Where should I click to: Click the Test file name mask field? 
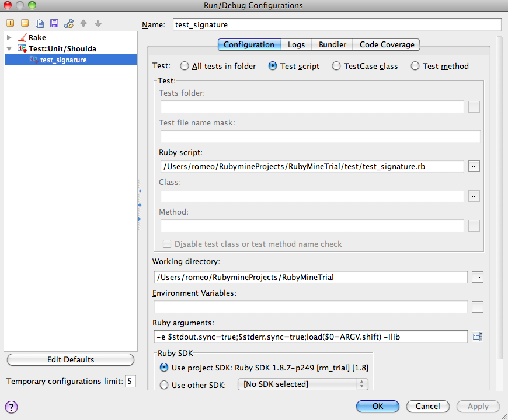tap(321, 136)
